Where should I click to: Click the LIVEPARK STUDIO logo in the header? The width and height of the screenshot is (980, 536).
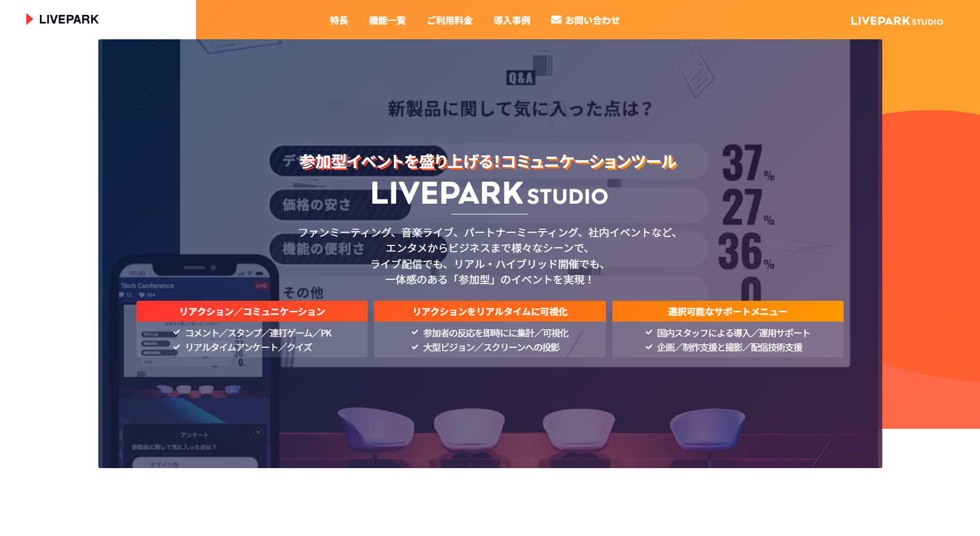click(897, 21)
